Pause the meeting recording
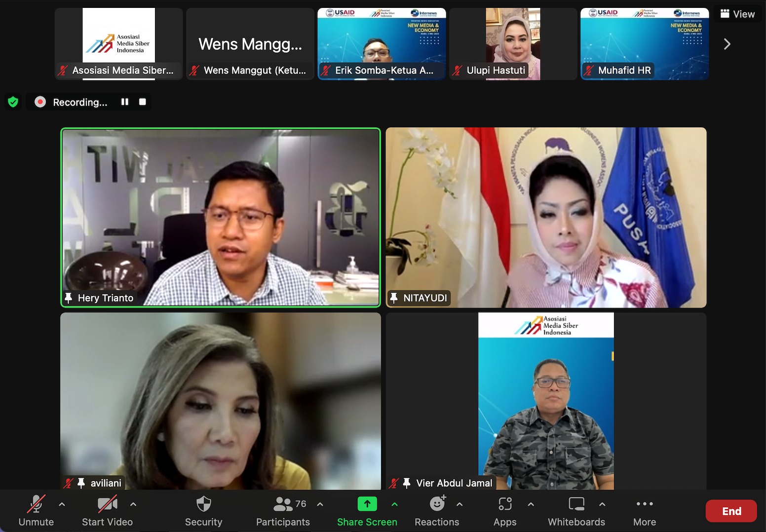The height and width of the screenshot is (532, 766). click(125, 102)
